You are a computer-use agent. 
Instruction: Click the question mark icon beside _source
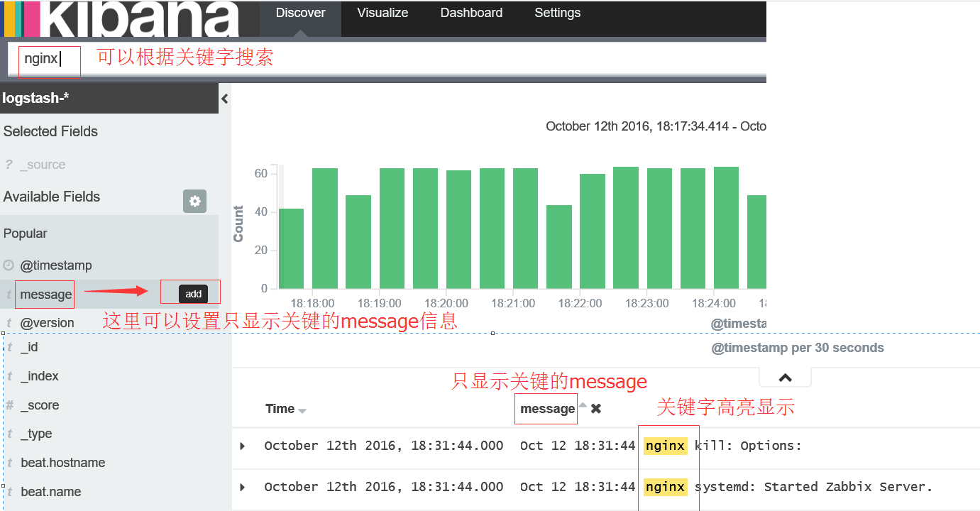click(9, 165)
